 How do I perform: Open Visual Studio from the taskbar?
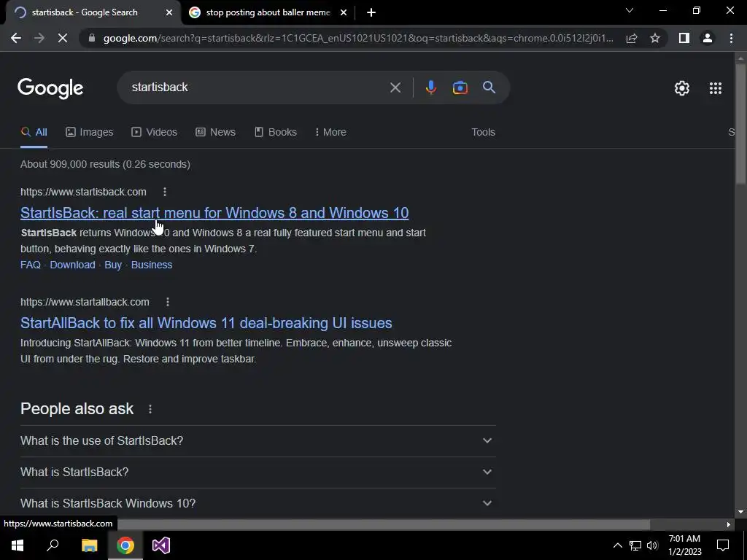[161, 545]
